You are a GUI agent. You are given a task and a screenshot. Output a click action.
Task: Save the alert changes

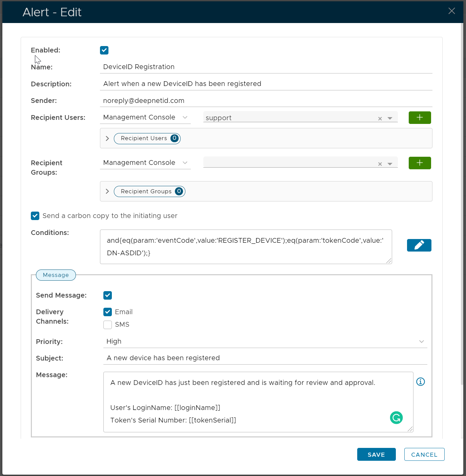pos(376,454)
